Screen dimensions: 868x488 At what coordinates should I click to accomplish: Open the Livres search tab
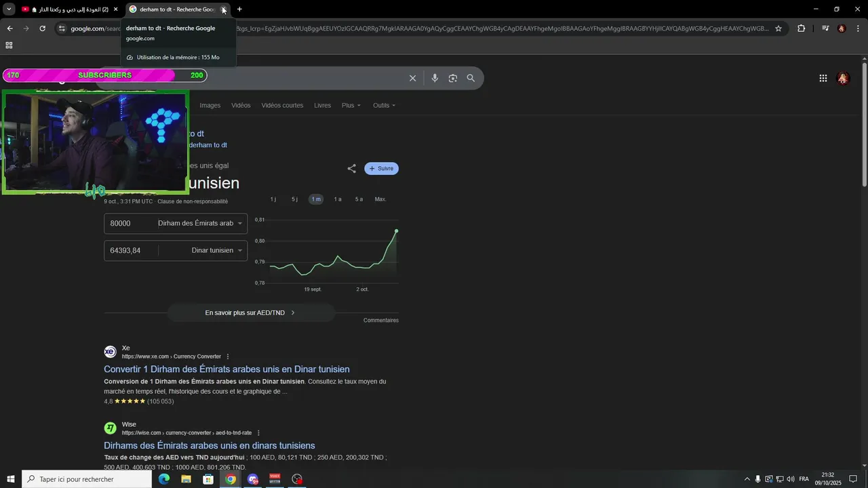pos(323,105)
